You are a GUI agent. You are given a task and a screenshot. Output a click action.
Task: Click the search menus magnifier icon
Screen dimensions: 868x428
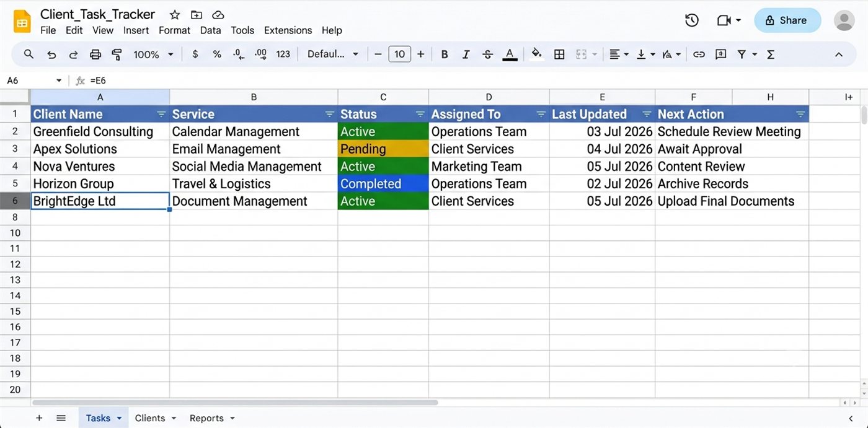click(29, 55)
